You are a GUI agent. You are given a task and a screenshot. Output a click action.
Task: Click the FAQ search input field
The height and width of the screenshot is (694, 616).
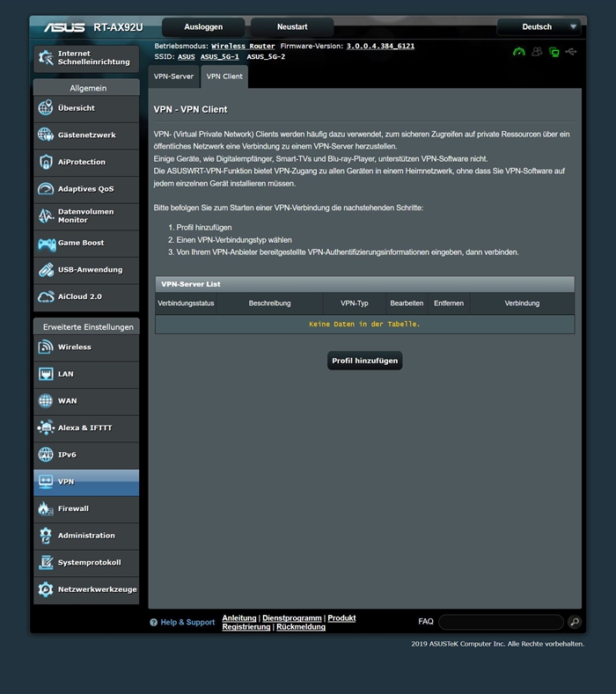tap(502, 622)
